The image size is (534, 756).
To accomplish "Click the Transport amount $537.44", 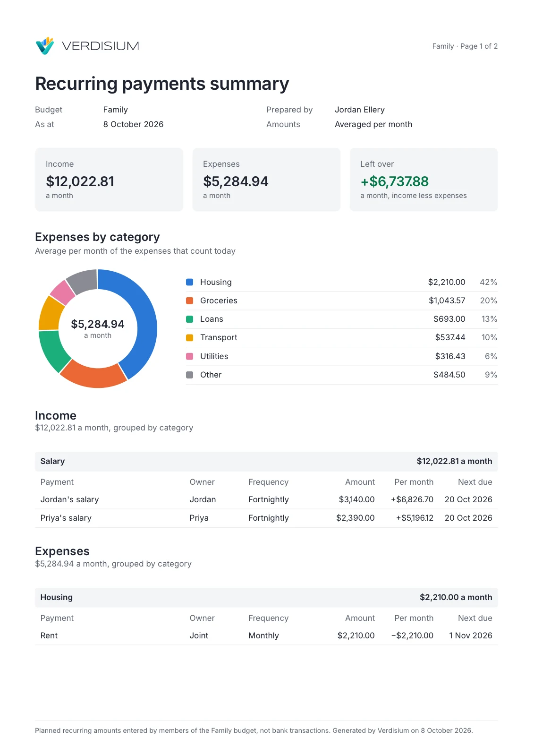I will pos(450,337).
